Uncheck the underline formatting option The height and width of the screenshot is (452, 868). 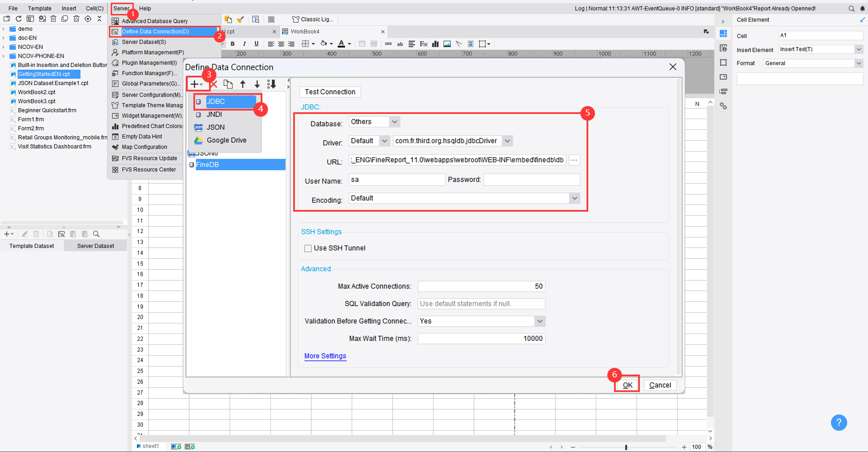pyautogui.click(x=256, y=43)
